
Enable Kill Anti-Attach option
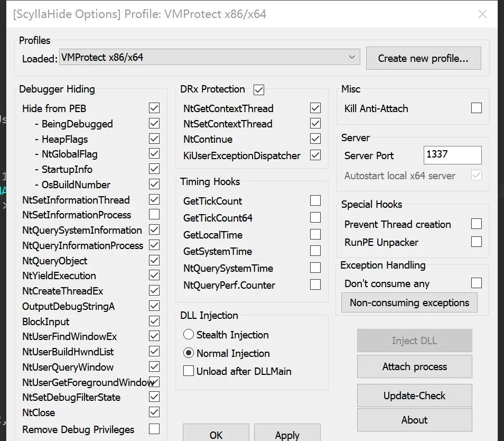click(477, 108)
